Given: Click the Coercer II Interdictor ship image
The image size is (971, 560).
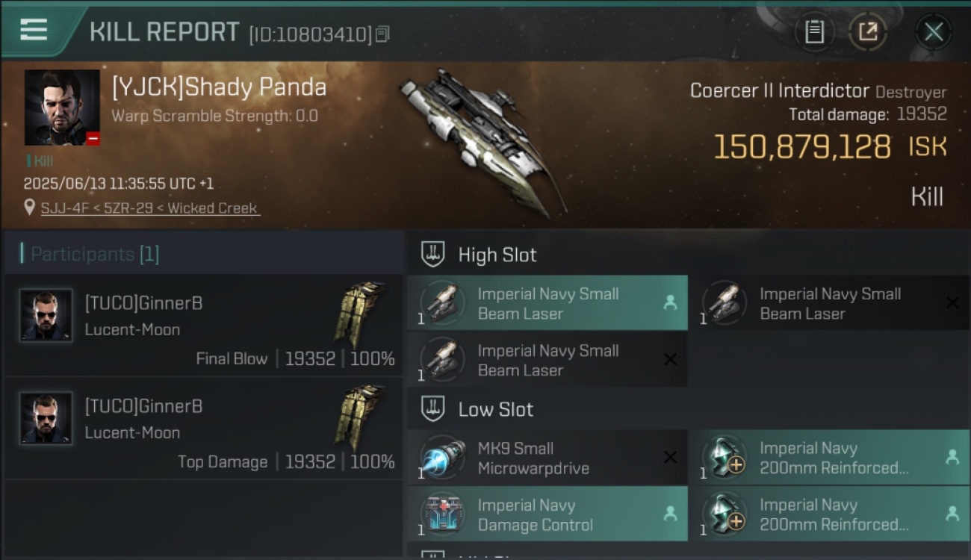Looking at the screenshot, I should (482, 142).
